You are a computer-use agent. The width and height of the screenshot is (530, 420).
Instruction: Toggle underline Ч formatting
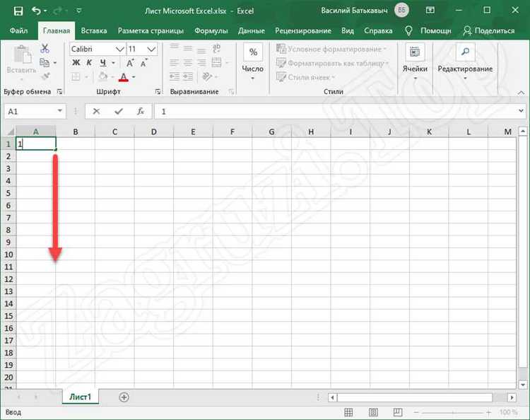click(x=102, y=63)
